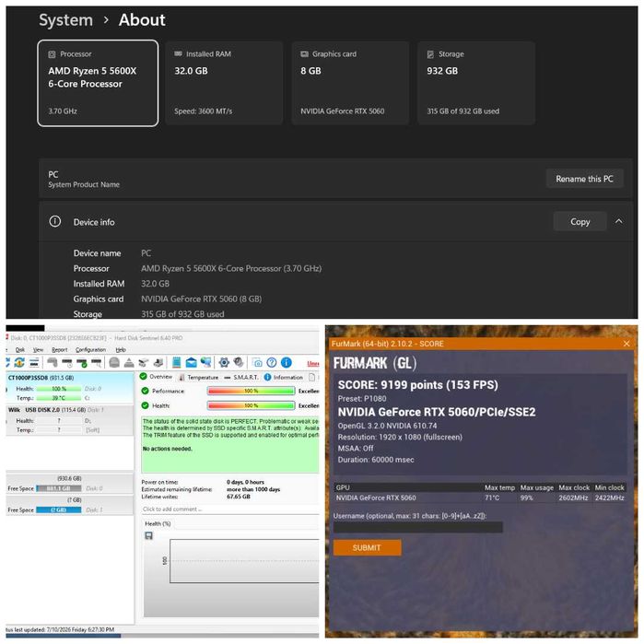644x644 pixels.
Task: Click the Free Space bar for Disk: 0
Action: [59, 488]
